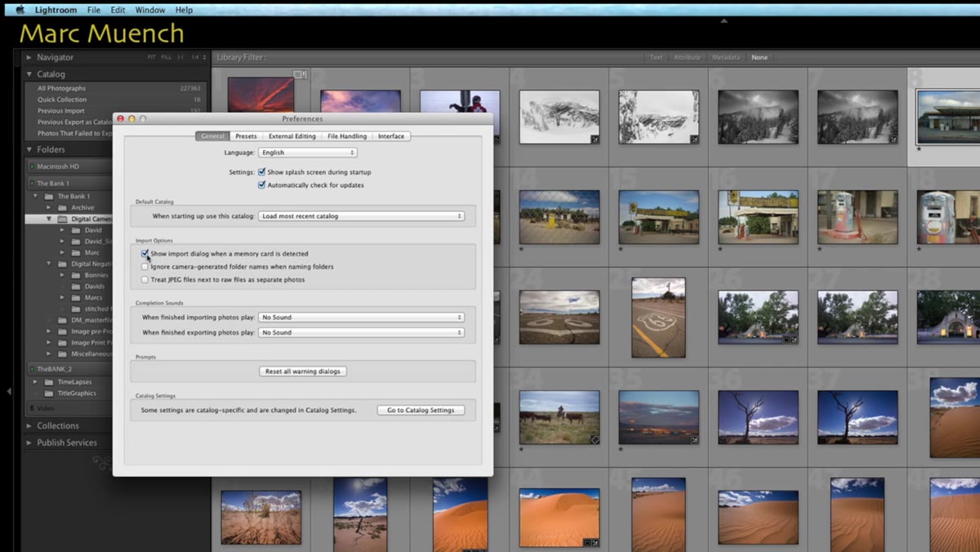This screenshot has width=980, height=552.
Task: Select the None library filter
Action: 759,58
